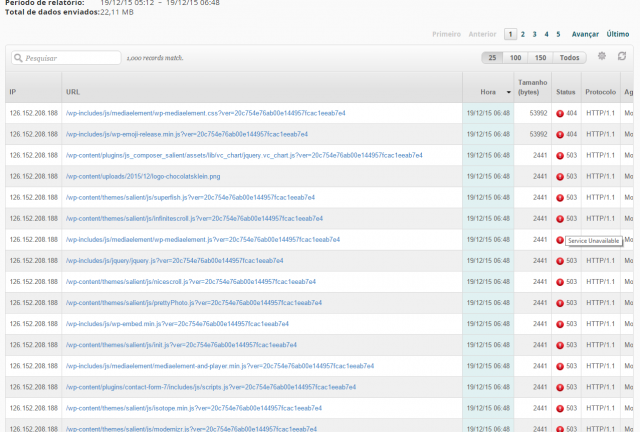Click Avançar to go to next page
Image resolution: width=640 pixels, height=432 pixels.
pyautogui.click(x=585, y=34)
